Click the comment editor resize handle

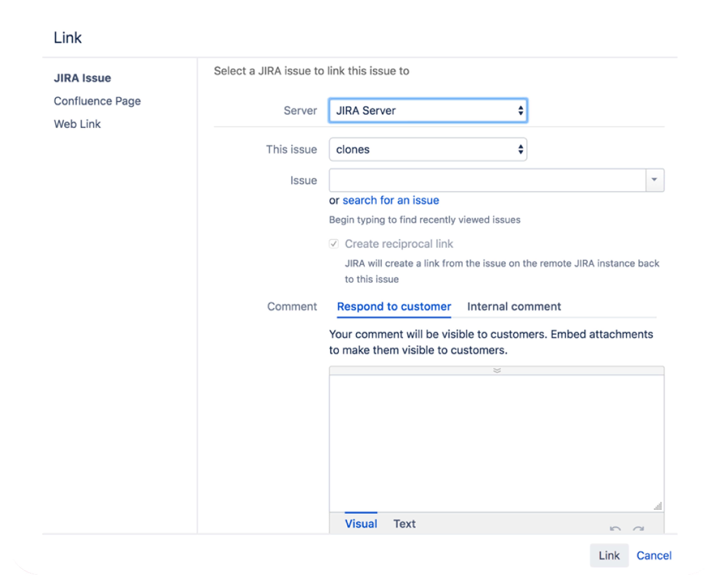(658, 506)
